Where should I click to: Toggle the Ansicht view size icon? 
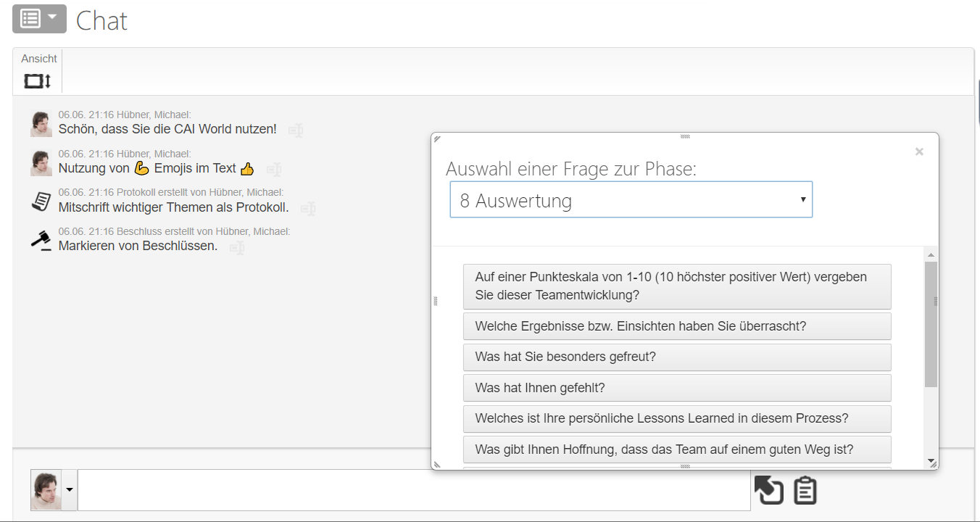pyautogui.click(x=38, y=80)
